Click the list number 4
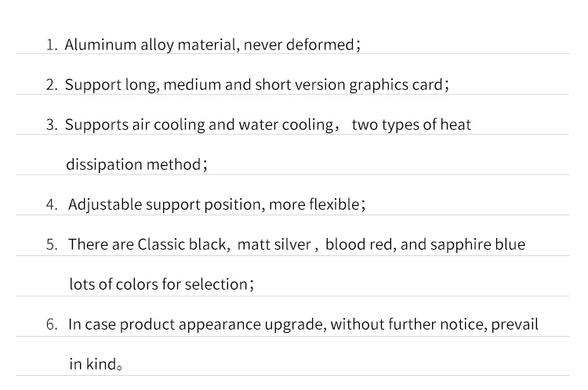Screen dimensions: 588x390 pos(51,204)
